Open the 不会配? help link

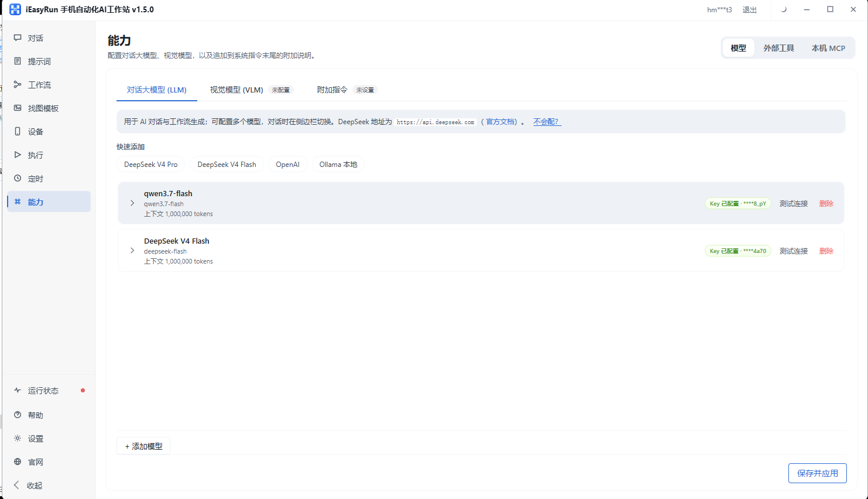(547, 122)
